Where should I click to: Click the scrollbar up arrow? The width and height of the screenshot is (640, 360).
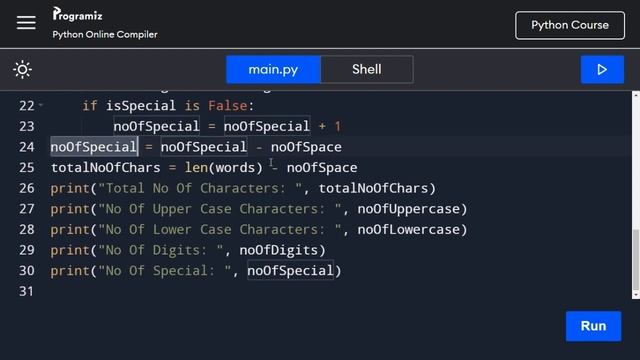pyautogui.click(x=636, y=95)
